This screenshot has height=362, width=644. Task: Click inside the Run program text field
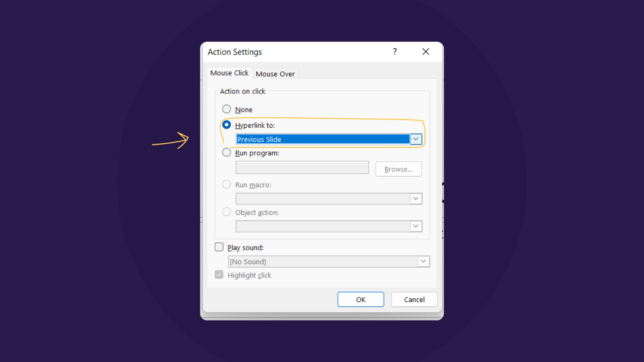coord(302,167)
